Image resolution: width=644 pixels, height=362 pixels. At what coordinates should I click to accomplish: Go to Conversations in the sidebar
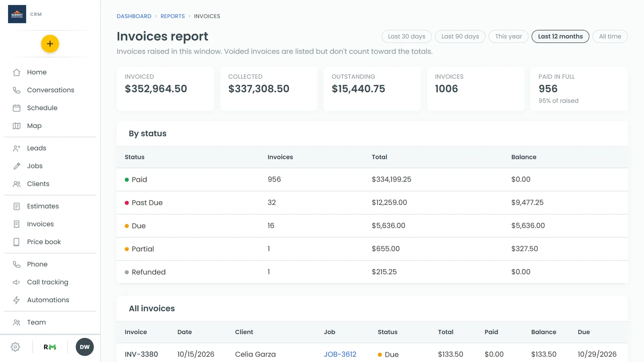(x=50, y=90)
